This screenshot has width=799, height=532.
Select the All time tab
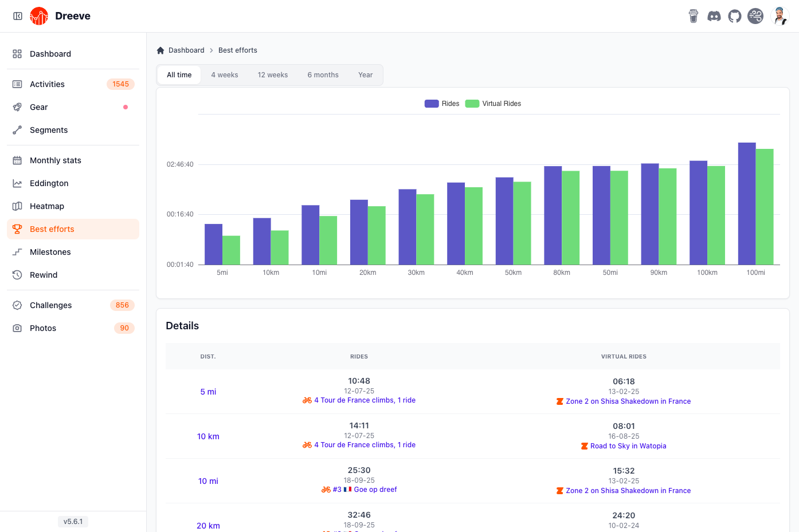[x=179, y=75]
